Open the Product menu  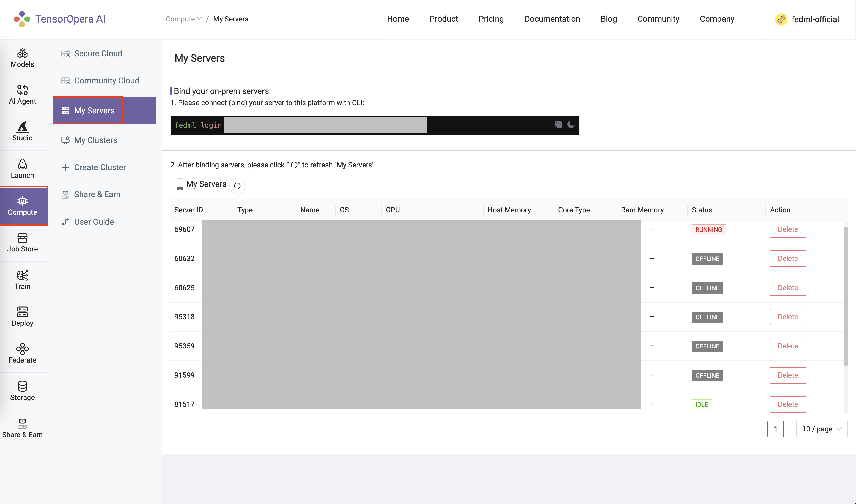[444, 19]
